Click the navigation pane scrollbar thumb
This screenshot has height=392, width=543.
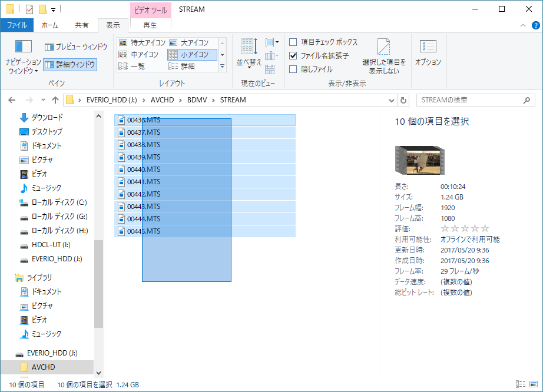[x=99, y=283]
